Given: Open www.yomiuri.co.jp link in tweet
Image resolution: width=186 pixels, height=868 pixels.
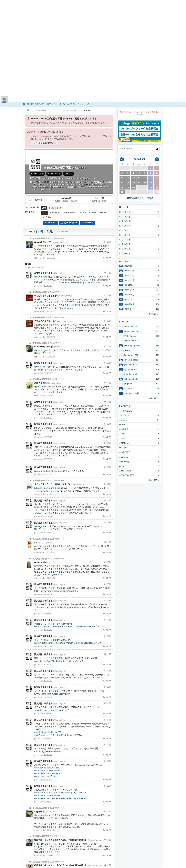Looking at the screenshot, I should [x=59, y=591].
